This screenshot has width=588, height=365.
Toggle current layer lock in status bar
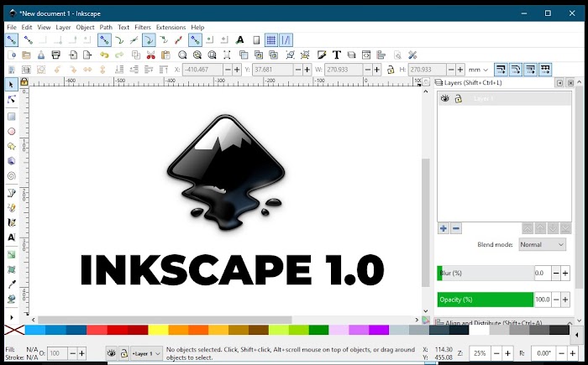coord(123,353)
